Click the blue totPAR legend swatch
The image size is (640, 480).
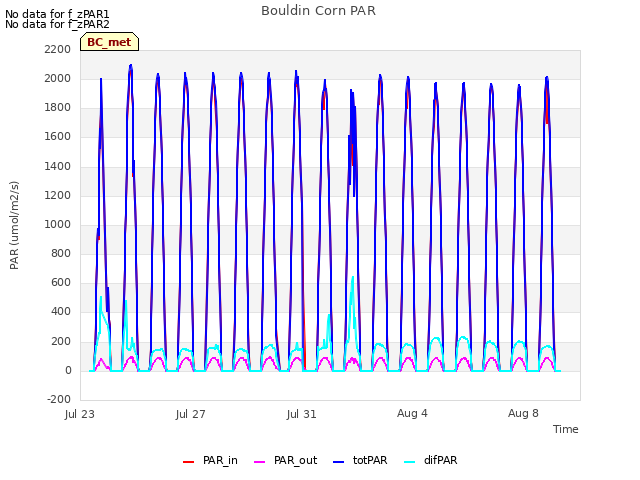[x=338, y=462]
